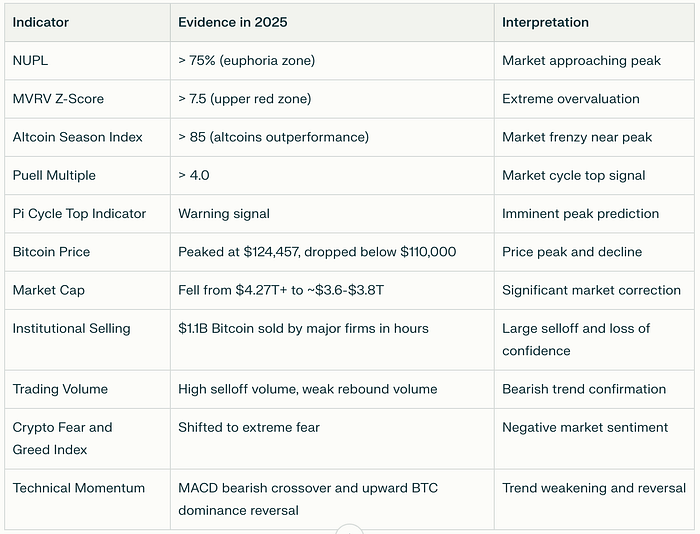
Task: Select the Pi Cycle Top Indicator cell
Action: 79,213
